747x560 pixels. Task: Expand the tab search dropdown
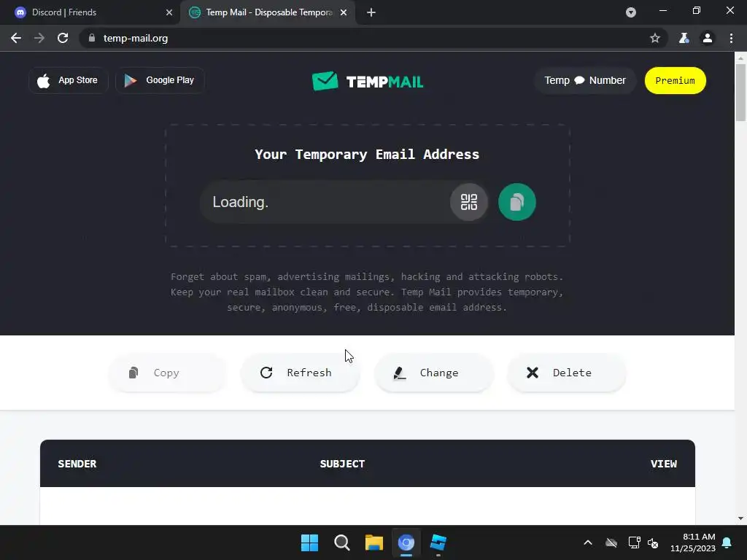tap(631, 12)
